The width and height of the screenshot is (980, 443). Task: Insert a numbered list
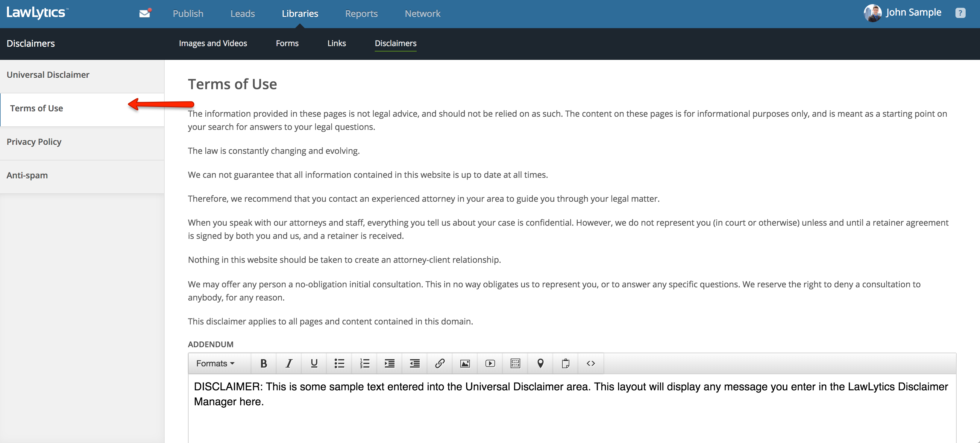point(365,363)
